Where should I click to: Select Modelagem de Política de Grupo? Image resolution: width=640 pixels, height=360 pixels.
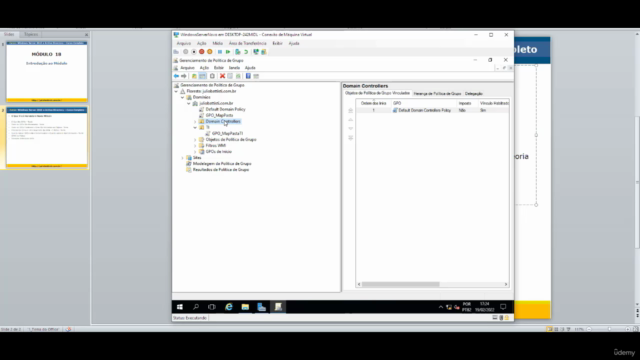[222, 164]
